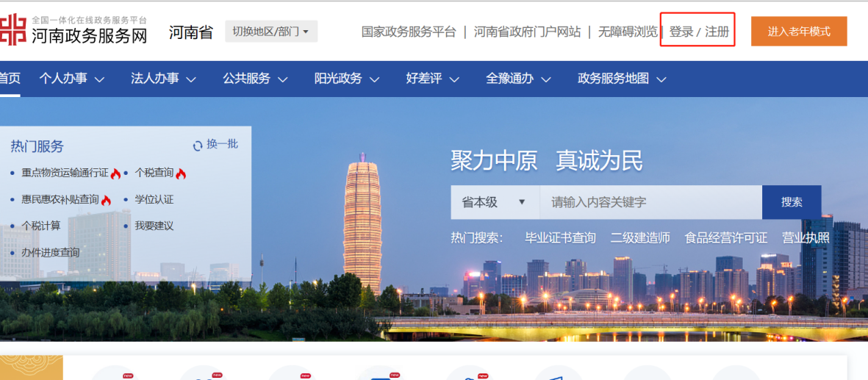Open the 政务服务地图 menu
The image size is (868, 380).
click(x=621, y=79)
